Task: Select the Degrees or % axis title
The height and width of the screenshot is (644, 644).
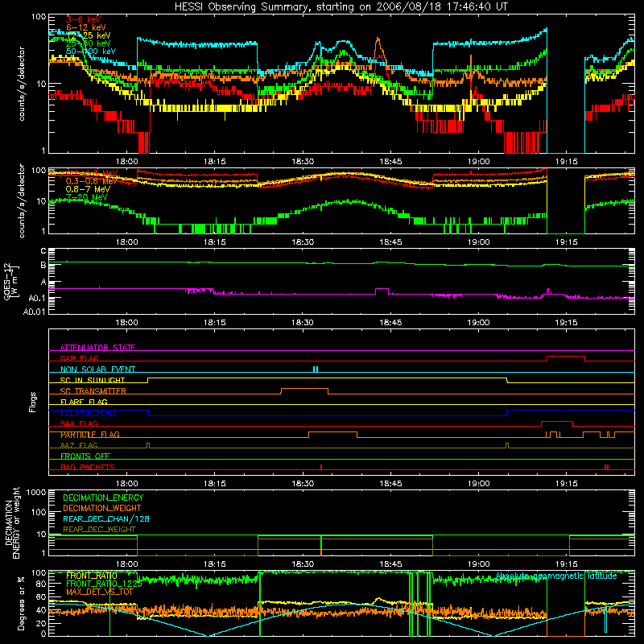Action: point(21,603)
